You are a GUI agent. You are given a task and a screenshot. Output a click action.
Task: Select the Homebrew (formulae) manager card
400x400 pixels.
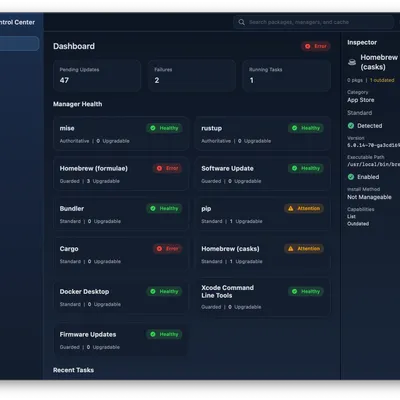[121, 174]
